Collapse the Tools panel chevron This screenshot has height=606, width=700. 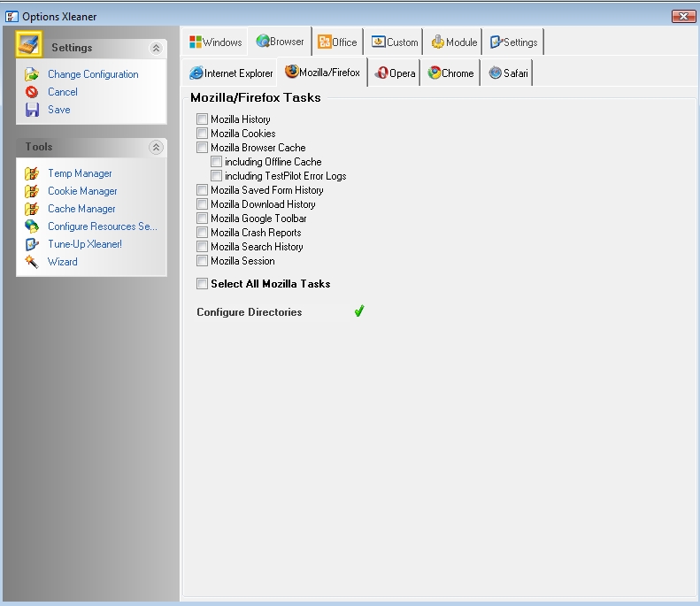[156, 147]
